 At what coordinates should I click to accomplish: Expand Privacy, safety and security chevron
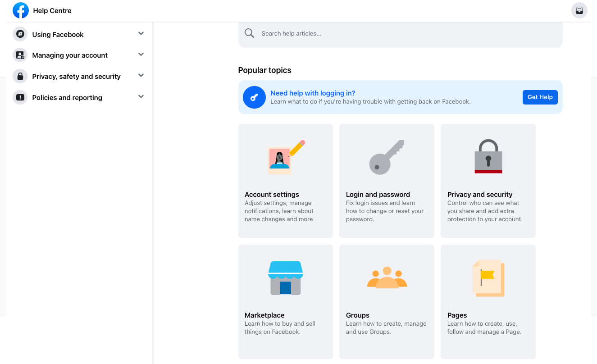tap(141, 76)
